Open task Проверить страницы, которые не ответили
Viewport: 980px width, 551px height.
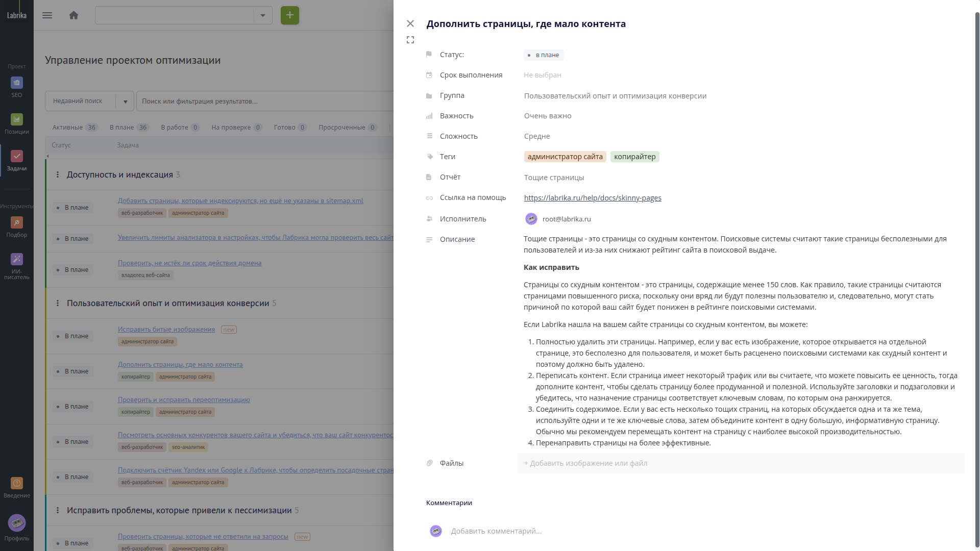(203, 537)
